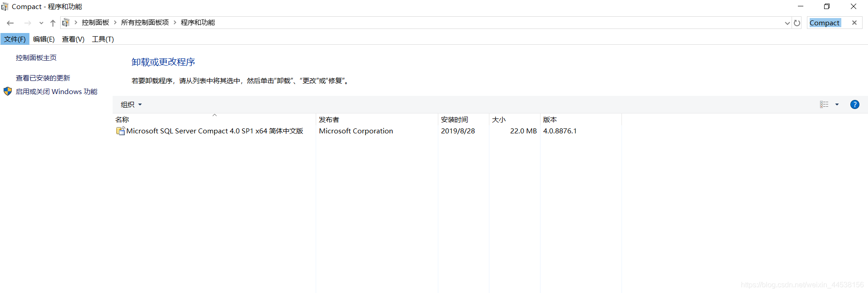The height and width of the screenshot is (293, 868).
Task: Click the change view layout icon
Action: click(824, 104)
